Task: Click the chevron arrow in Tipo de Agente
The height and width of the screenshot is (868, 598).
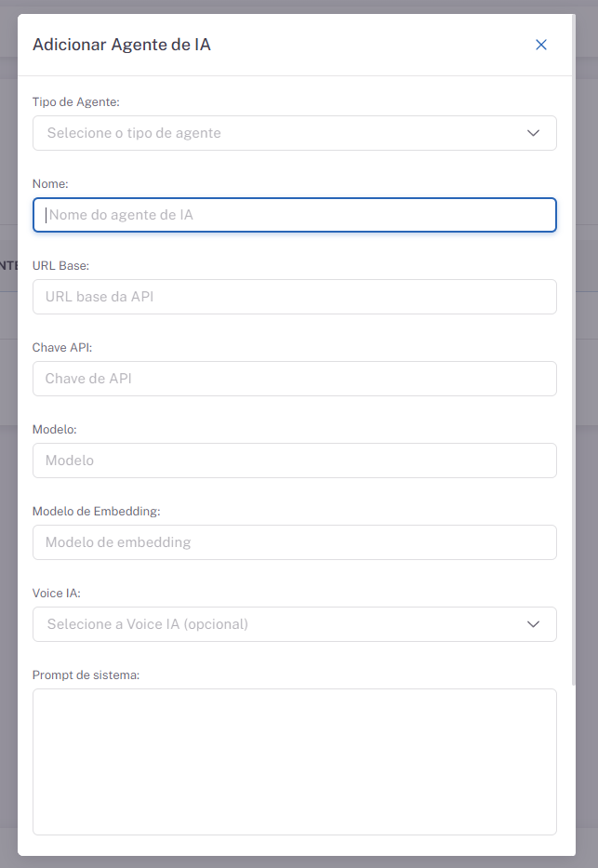Action: [x=533, y=133]
